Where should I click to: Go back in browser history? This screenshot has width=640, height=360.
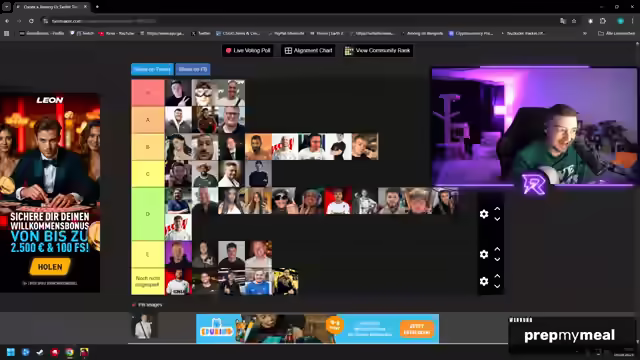pyautogui.click(x=7, y=21)
